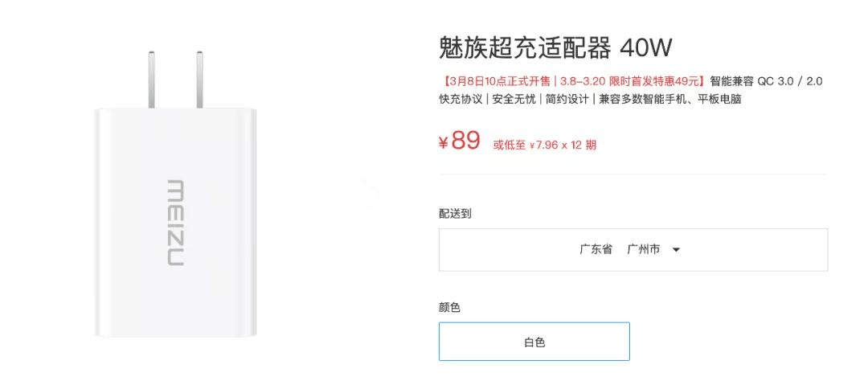Click the 或低至 ¥7.96 x 12 期 installment link

pyautogui.click(x=545, y=145)
